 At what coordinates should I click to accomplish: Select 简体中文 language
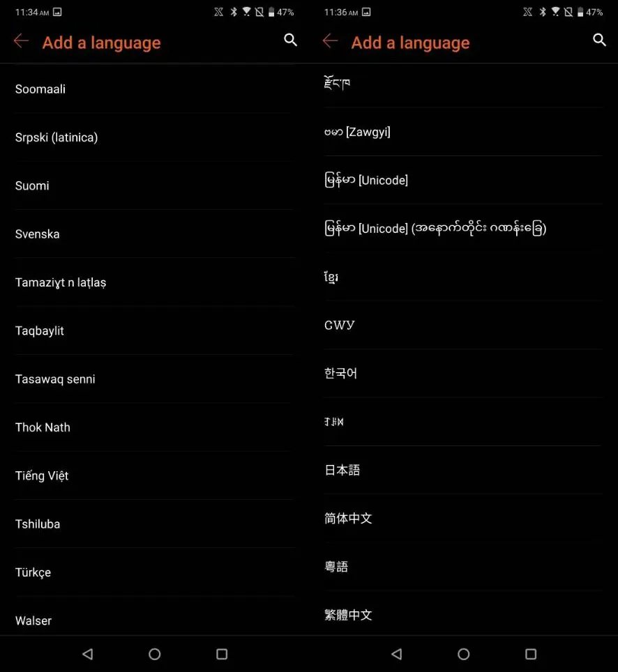(463, 519)
